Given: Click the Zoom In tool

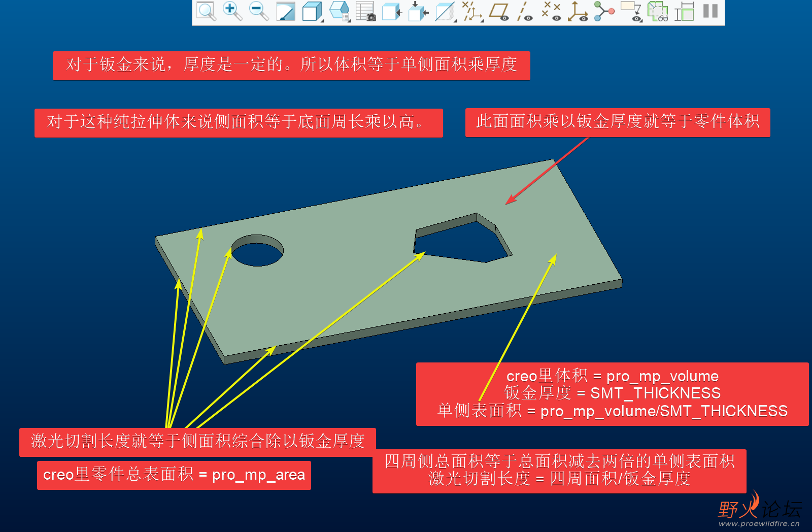Looking at the screenshot, I should [232, 11].
